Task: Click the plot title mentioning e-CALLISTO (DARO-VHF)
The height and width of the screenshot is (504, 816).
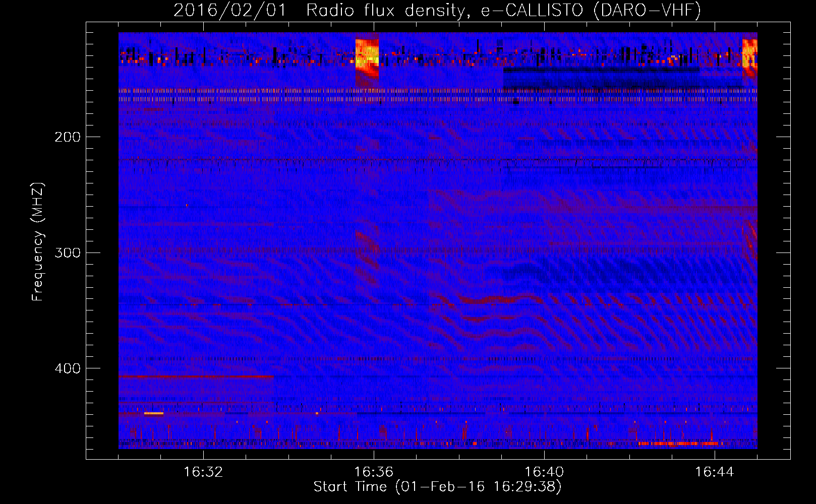Action: 437,10
